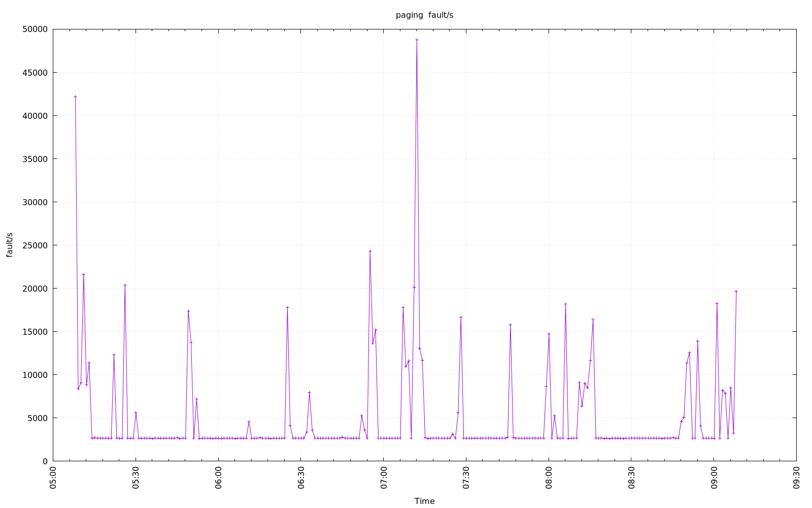The height and width of the screenshot is (508, 812).
Task: Click the last data point near 19700
Action: (736, 291)
